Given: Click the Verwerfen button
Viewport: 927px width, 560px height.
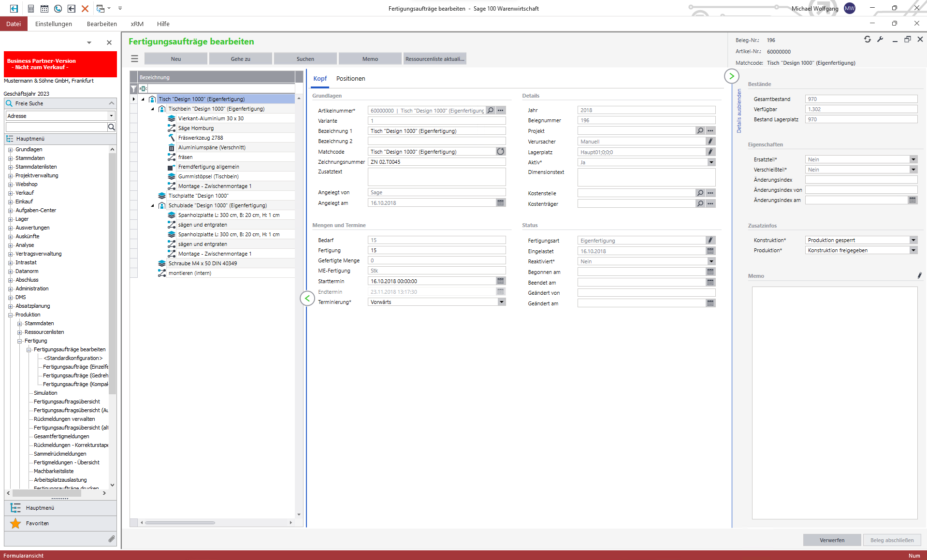Looking at the screenshot, I should pos(832,540).
